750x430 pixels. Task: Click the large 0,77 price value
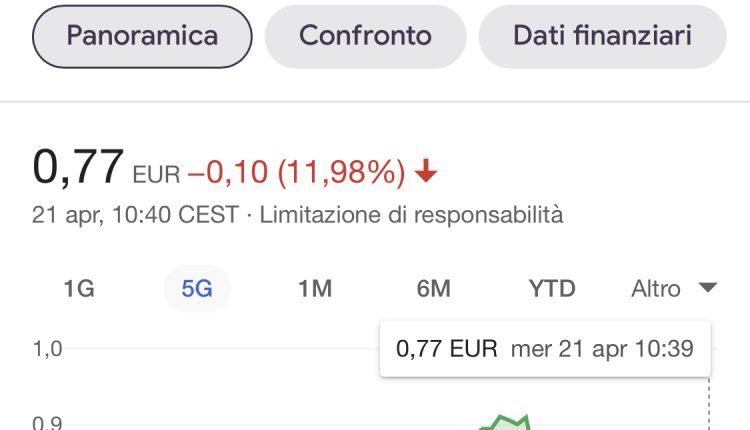[x=78, y=166]
